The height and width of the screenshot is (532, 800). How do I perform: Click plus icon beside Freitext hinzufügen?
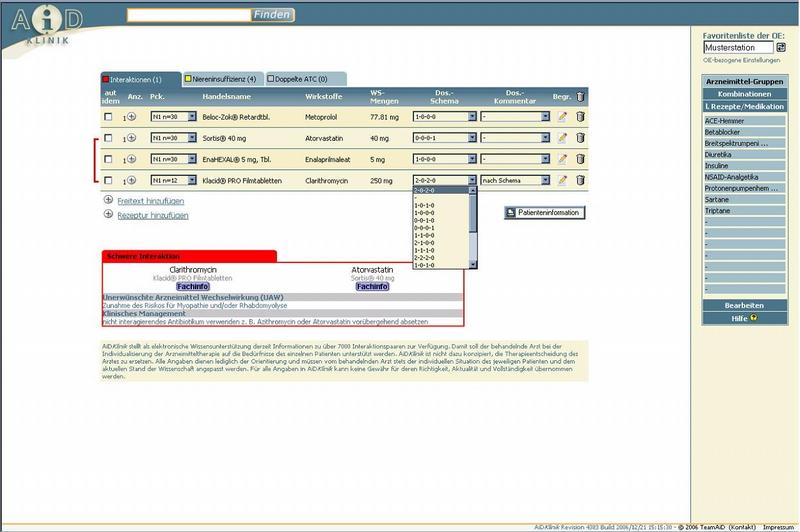108,200
